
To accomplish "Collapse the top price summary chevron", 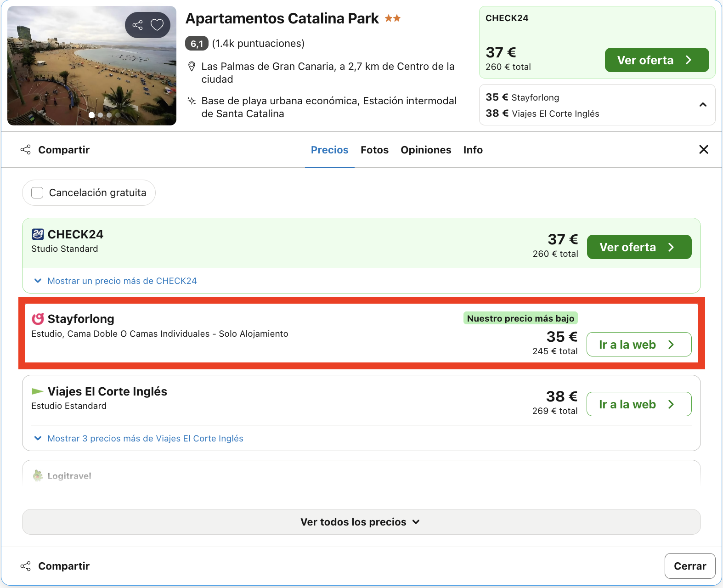I will coord(703,105).
